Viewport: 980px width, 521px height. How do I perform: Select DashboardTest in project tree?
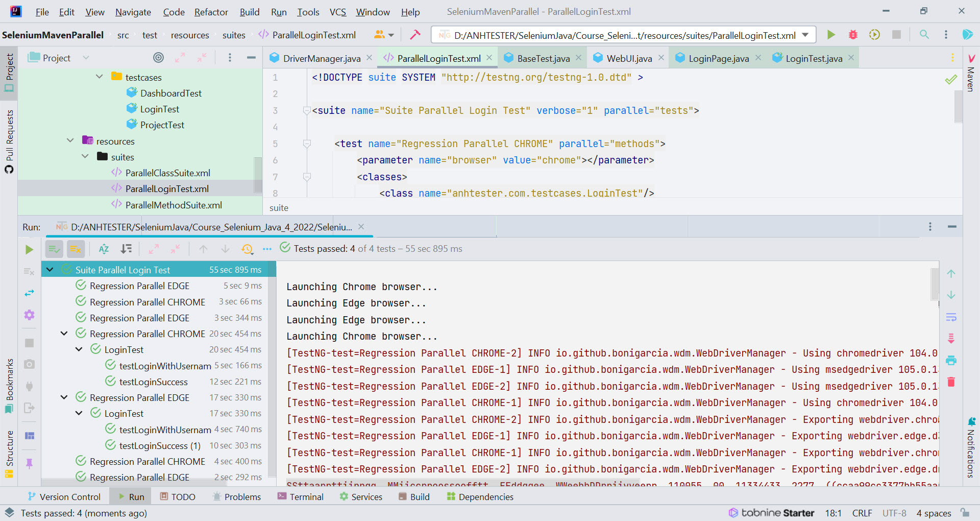[x=171, y=93]
